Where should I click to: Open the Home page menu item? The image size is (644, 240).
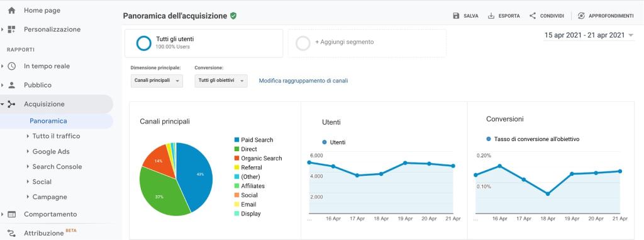42,10
